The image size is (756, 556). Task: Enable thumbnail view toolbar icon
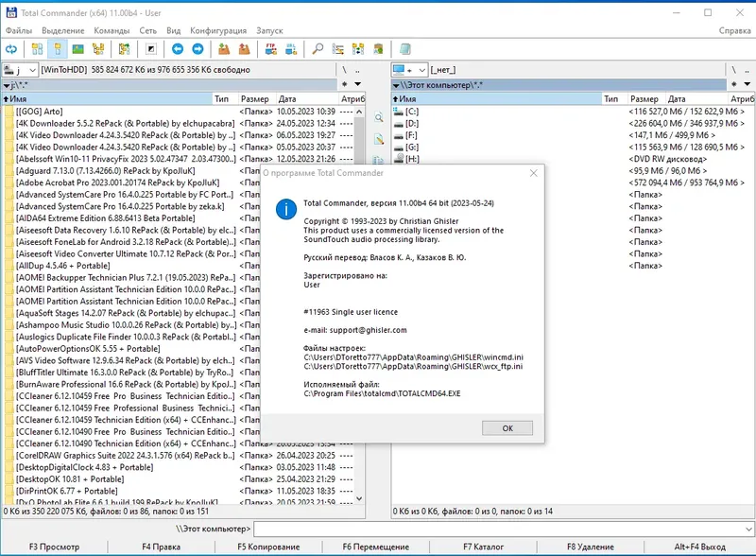click(77, 49)
